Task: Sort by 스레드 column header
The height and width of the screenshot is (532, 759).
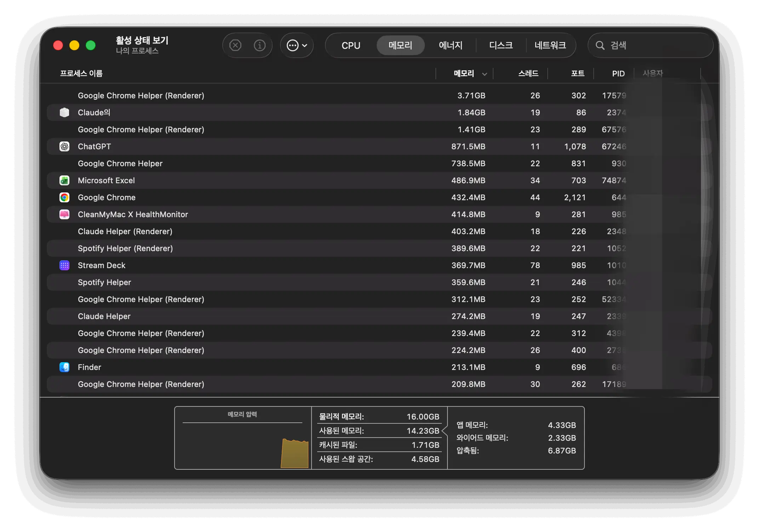Action: (x=528, y=74)
